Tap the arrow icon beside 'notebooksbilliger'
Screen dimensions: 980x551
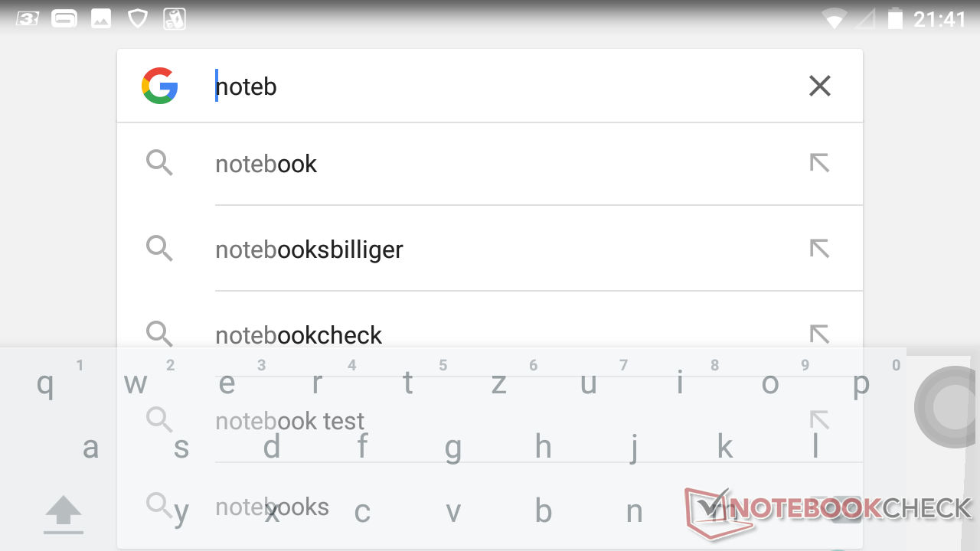pos(819,249)
